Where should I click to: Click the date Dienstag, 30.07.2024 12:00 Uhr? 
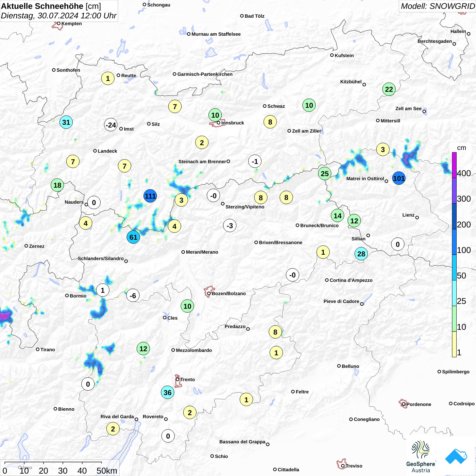pos(58,16)
